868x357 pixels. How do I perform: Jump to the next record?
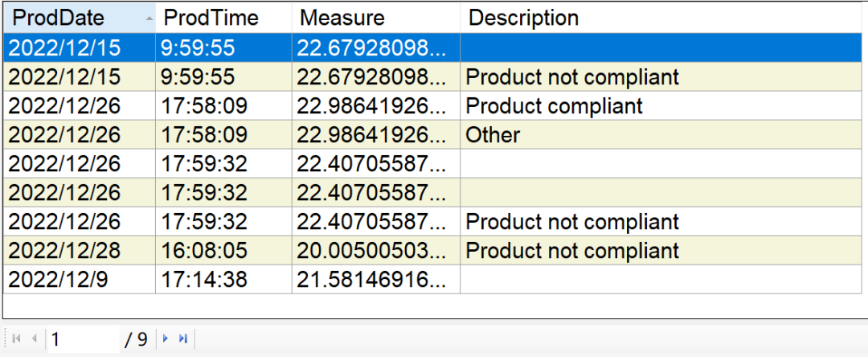[x=166, y=339]
